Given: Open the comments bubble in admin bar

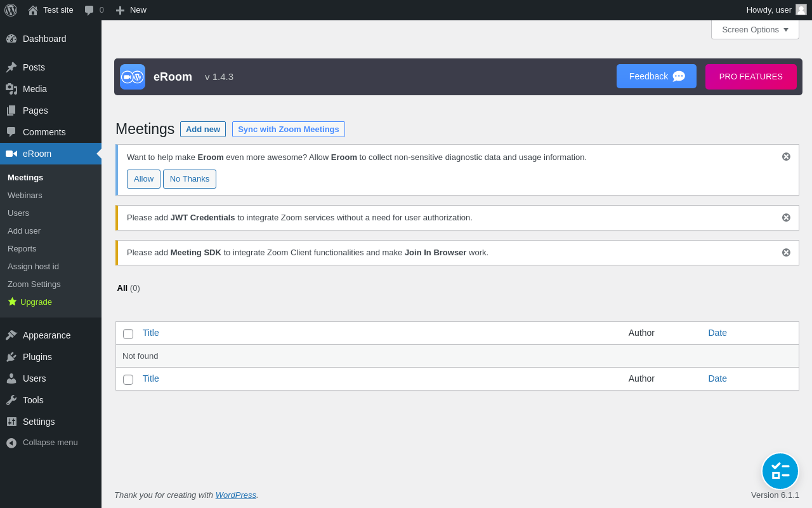Looking at the screenshot, I should [x=94, y=10].
